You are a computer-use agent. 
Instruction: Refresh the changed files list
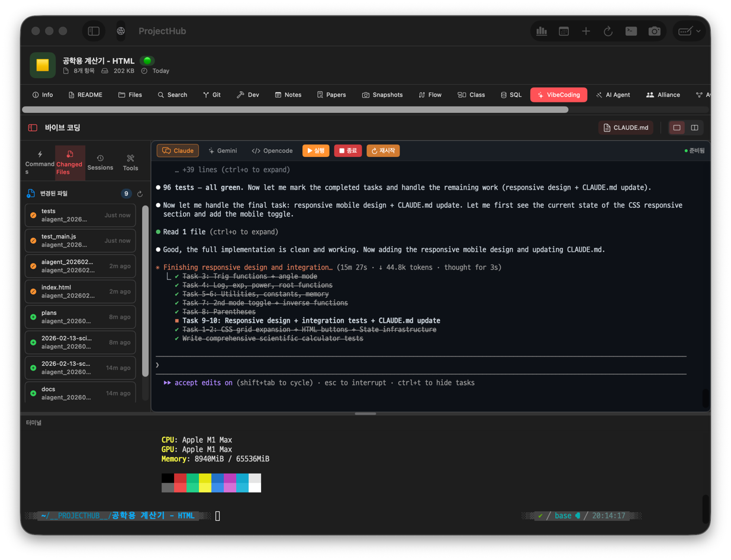[x=140, y=194]
